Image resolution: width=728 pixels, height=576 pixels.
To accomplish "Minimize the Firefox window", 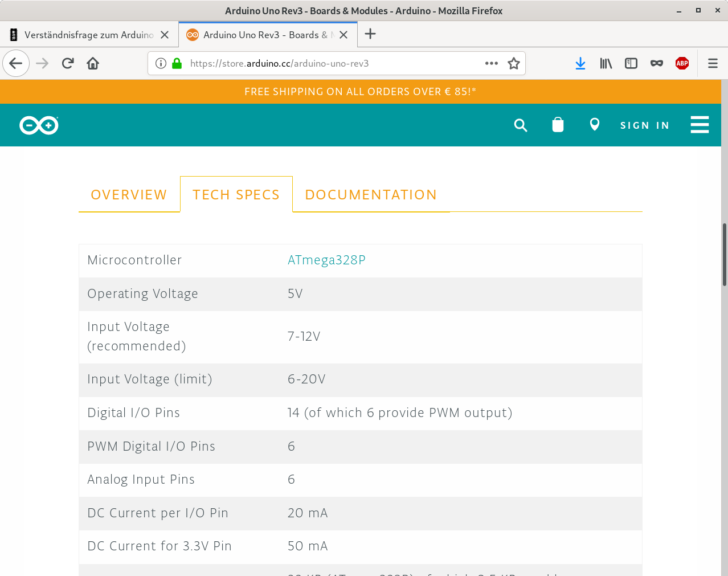I will tap(679, 11).
